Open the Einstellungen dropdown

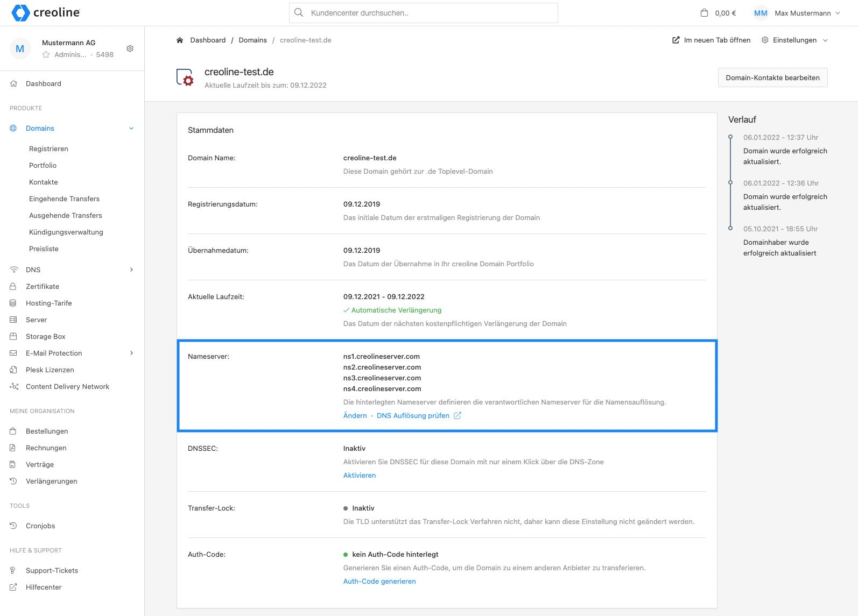coord(794,40)
